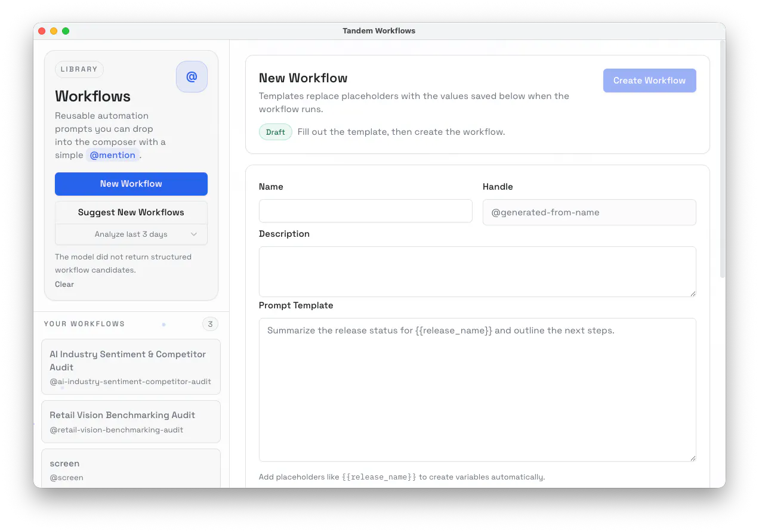Click the green zoom window button
The height and width of the screenshot is (532, 759).
point(66,31)
